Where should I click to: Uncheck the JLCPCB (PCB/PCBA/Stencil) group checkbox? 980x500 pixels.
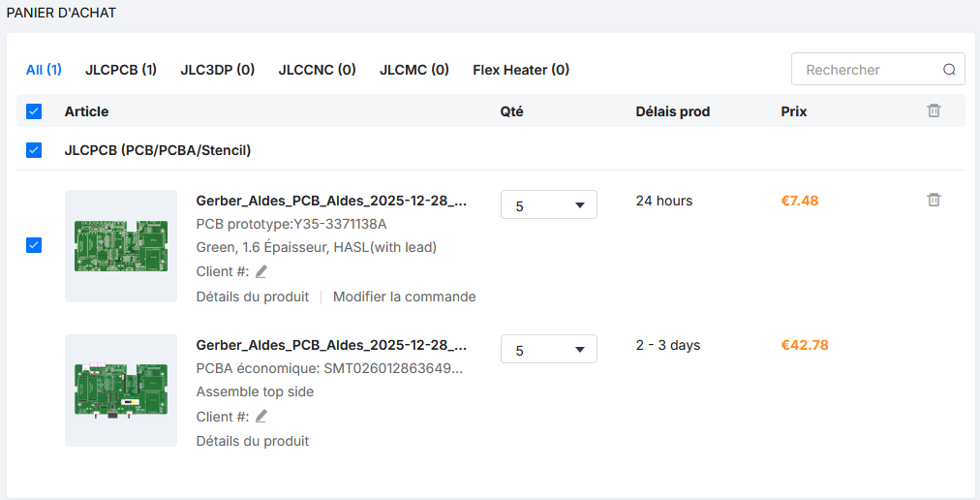[x=34, y=150]
